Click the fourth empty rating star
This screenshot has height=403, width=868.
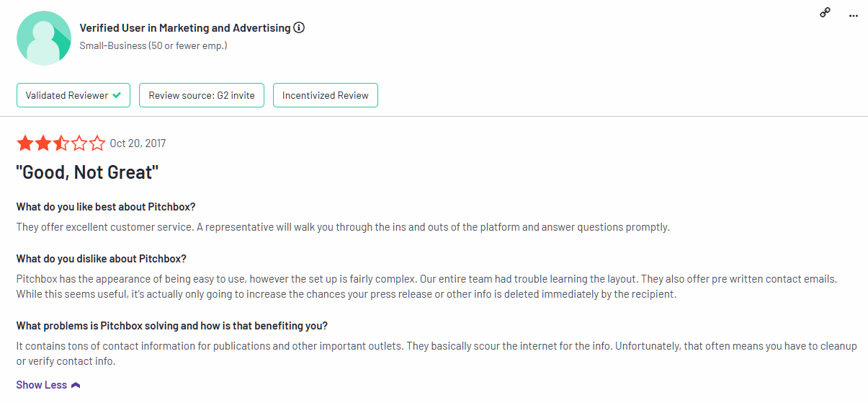[x=79, y=143]
